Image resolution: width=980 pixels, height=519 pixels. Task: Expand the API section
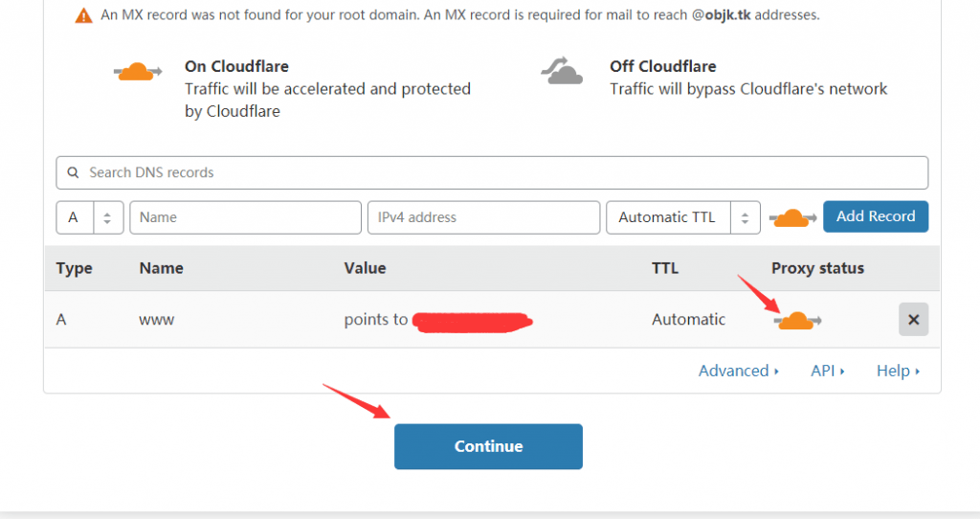[827, 371]
